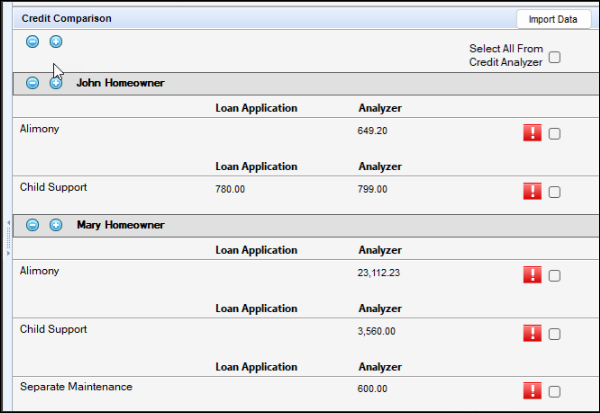Click the red alert icon for Mary's Child Support
Viewport: 600px width, 413px height.
pyautogui.click(x=532, y=334)
